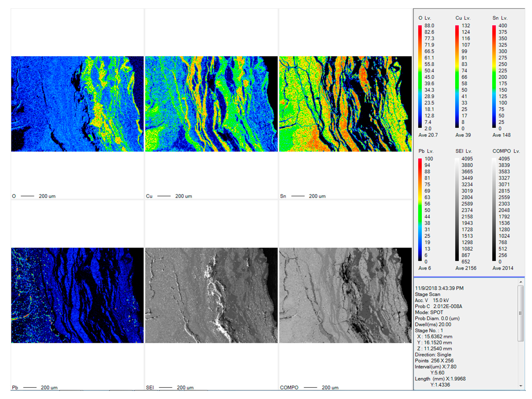Select the SEI grayscale image
Viewport: 532px width, 399px height.
pos(211,295)
